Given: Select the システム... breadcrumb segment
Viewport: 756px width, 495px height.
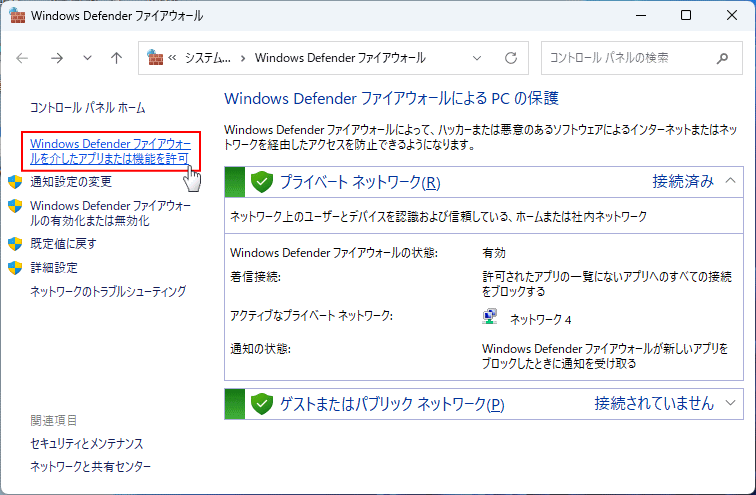Looking at the screenshot, I should [x=208, y=58].
